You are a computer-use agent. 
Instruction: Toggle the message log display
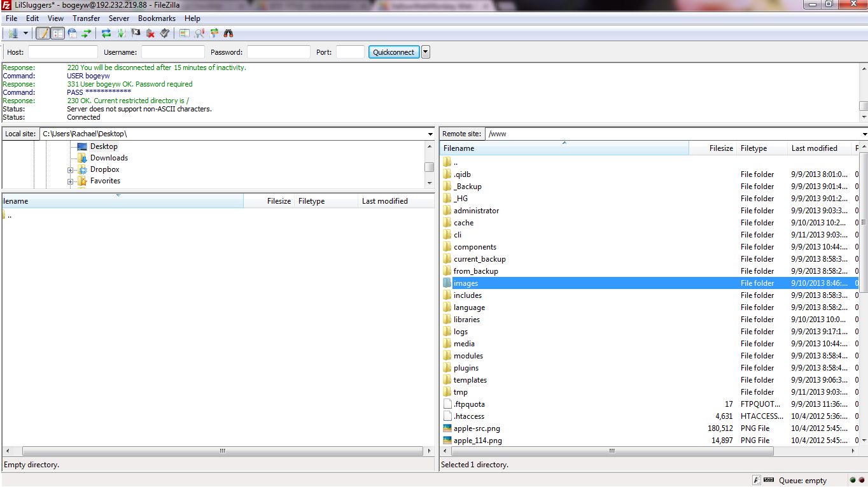(x=43, y=33)
